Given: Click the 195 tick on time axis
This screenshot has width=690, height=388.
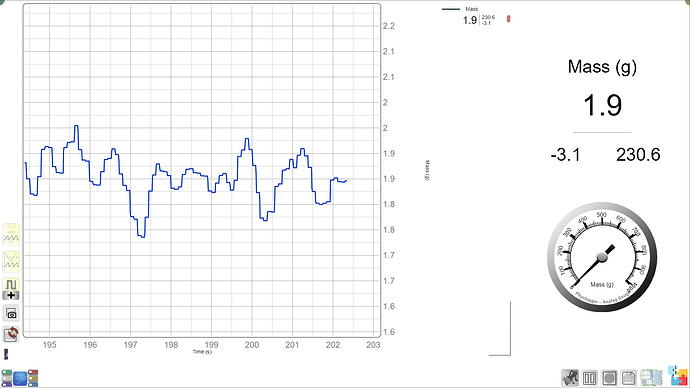Looking at the screenshot, I should coord(49,345).
